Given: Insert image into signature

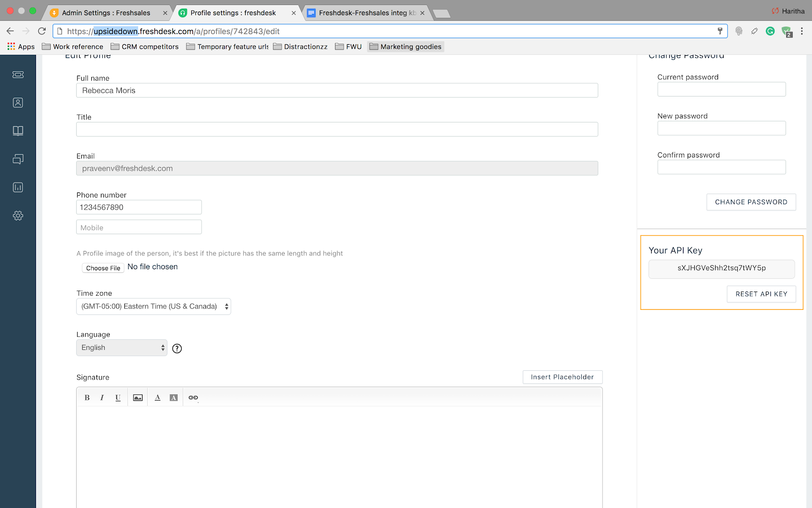Looking at the screenshot, I should [138, 398].
